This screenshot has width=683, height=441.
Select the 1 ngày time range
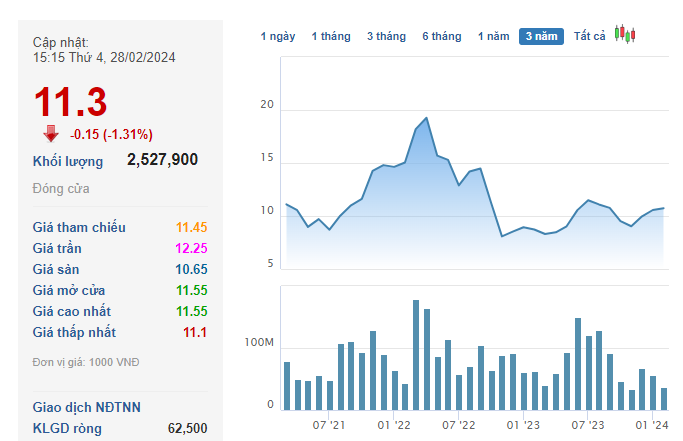278,37
